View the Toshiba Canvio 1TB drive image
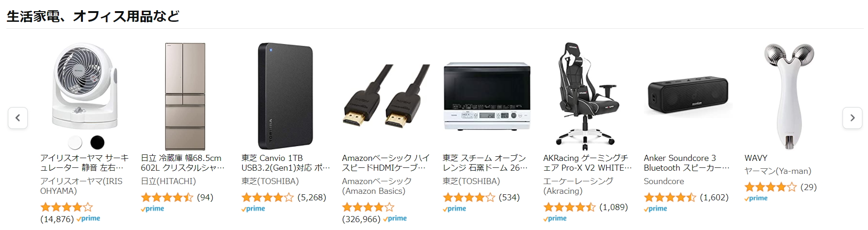The width and height of the screenshot is (868, 230). 285,96
